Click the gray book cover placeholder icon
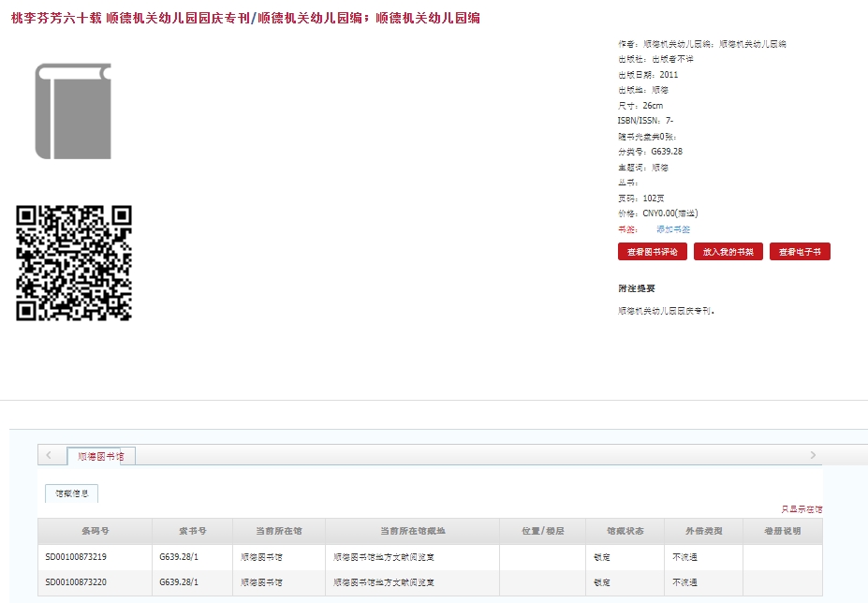This screenshot has height=603, width=868. [73, 111]
